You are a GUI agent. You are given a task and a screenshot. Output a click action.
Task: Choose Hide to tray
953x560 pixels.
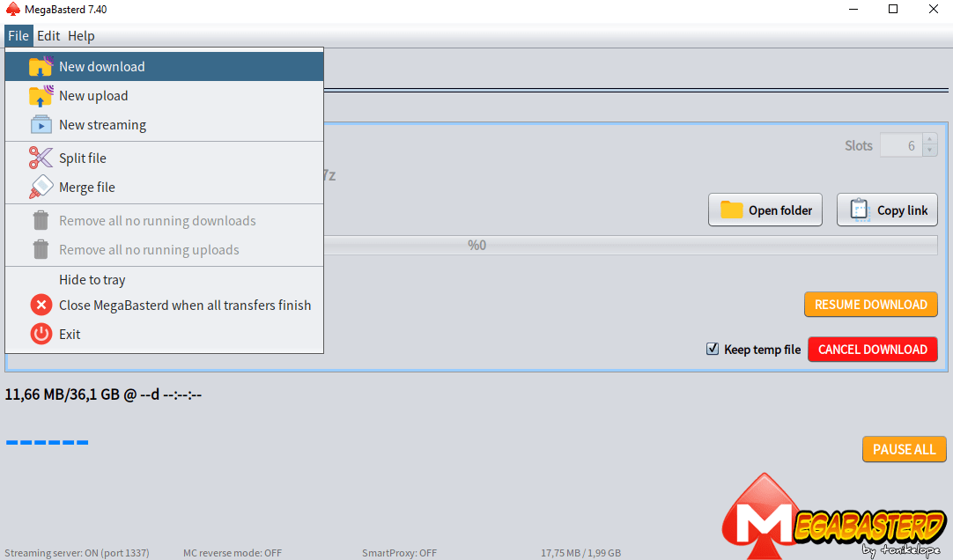164,279
